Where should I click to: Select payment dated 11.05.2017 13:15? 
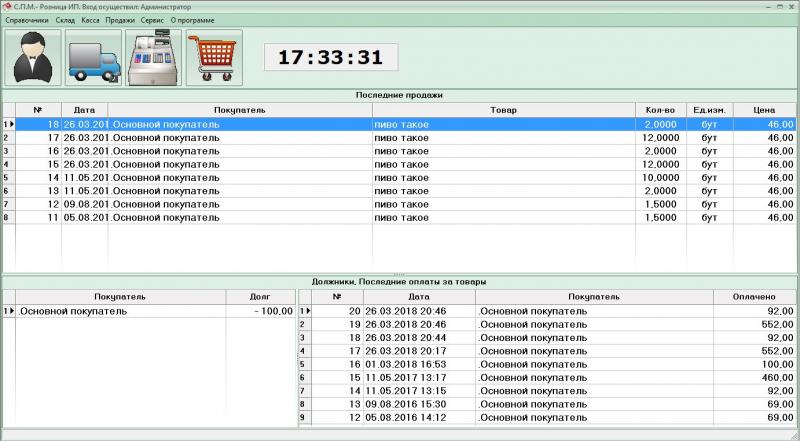(547, 391)
